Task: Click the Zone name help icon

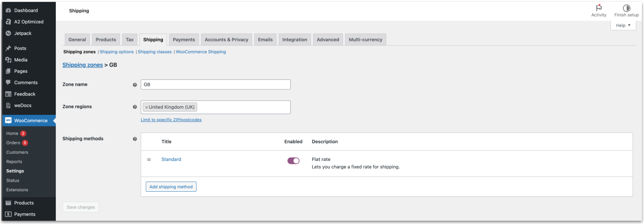Action: pyautogui.click(x=135, y=85)
